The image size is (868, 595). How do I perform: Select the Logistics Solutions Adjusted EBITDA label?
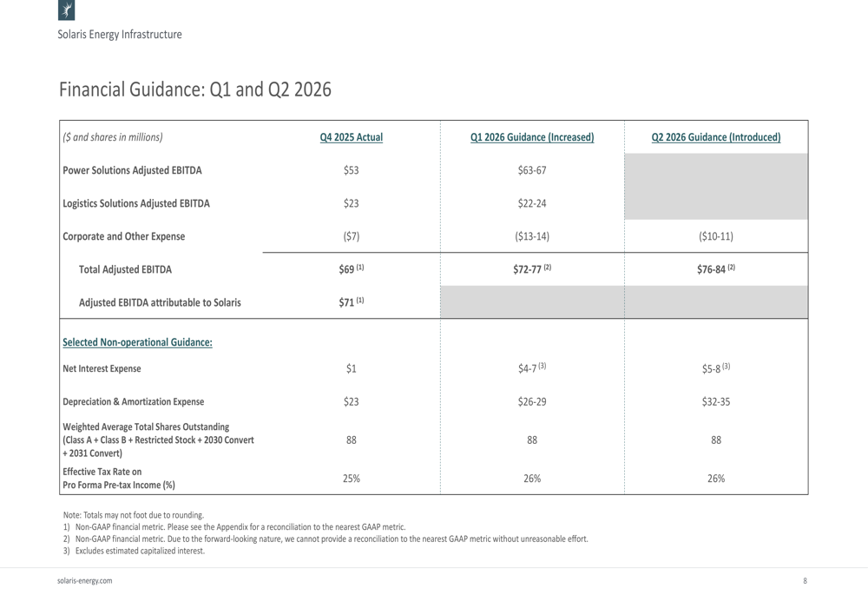(x=136, y=203)
